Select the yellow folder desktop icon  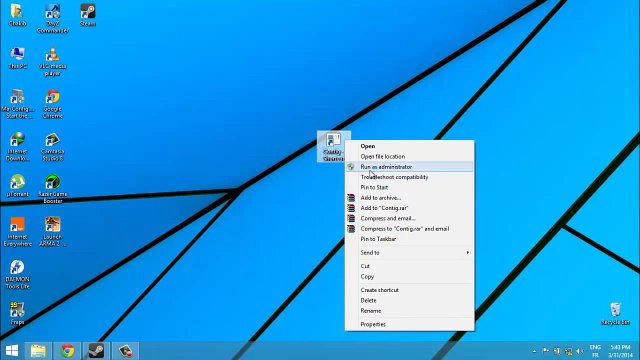coord(18,15)
